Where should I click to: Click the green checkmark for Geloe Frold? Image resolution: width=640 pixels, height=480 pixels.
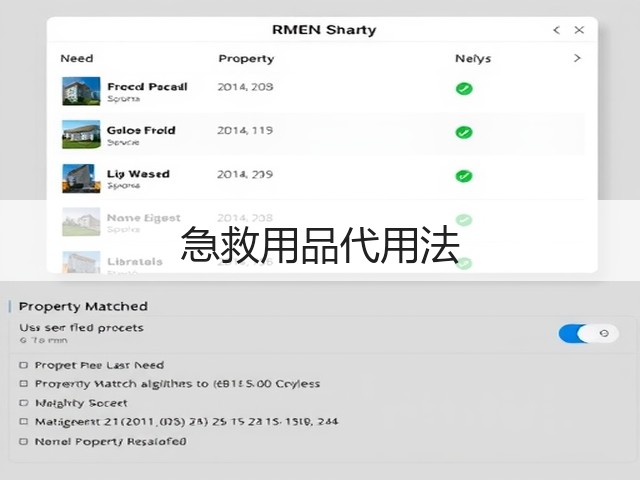(x=464, y=132)
